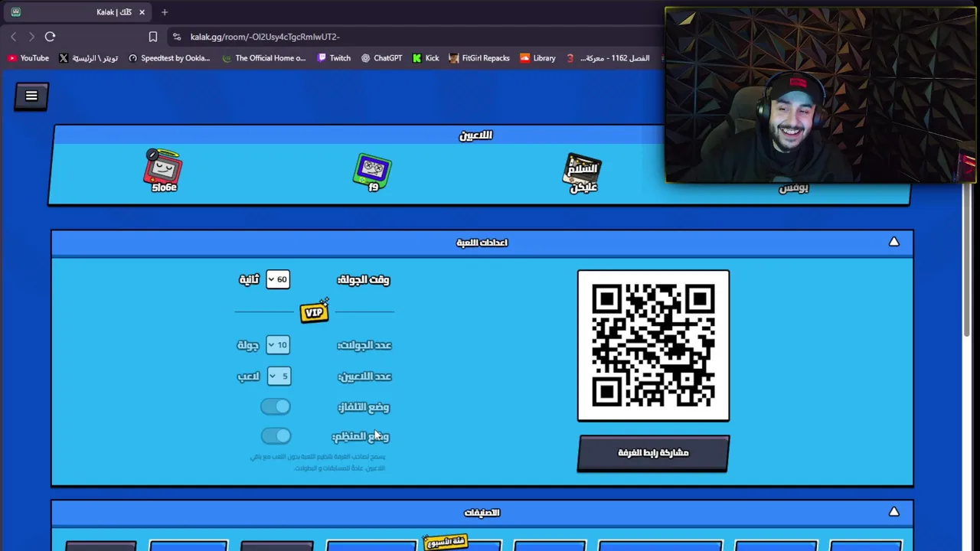Click the address bar URL kalak.gg
Screen dimensions: 980x551
265,37
